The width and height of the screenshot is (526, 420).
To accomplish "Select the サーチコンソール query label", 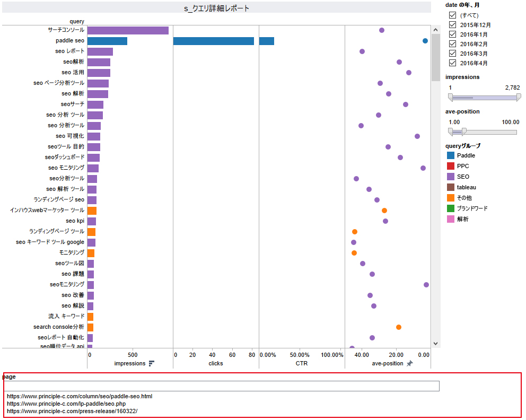I will pyautogui.click(x=66, y=30).
